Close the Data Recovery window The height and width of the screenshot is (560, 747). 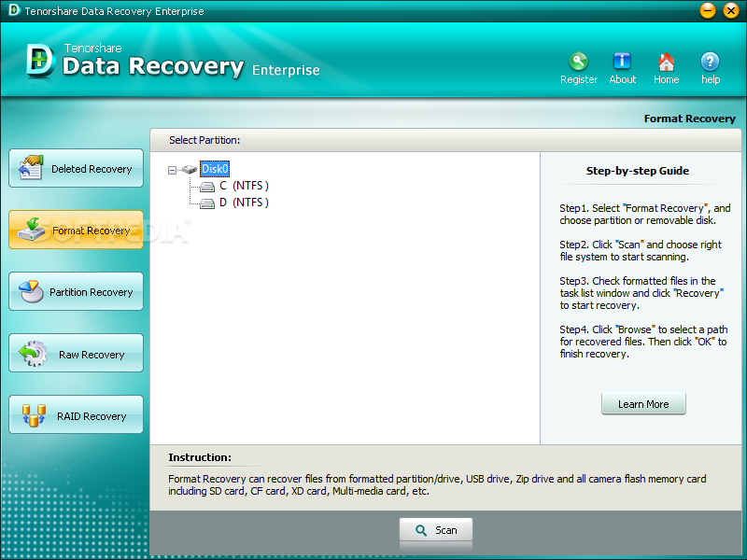pos(730,10)
